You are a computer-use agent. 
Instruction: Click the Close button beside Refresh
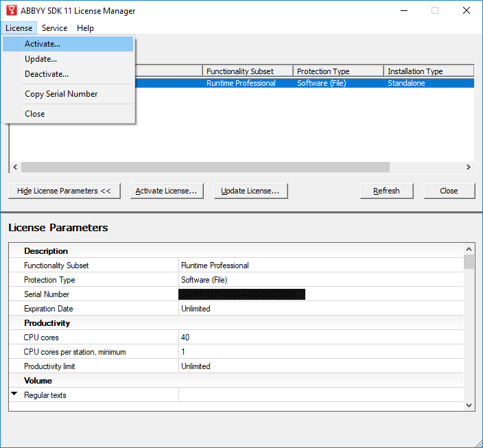[x=449, y=191]
